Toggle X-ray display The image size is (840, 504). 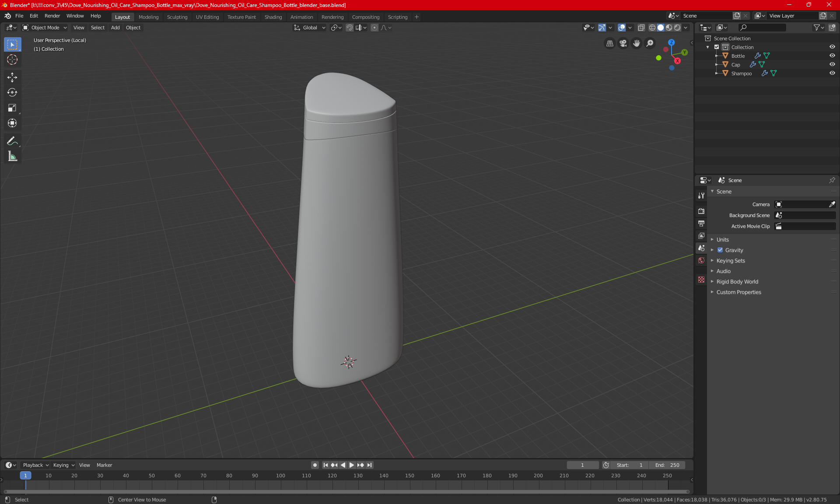coord(641,28)
